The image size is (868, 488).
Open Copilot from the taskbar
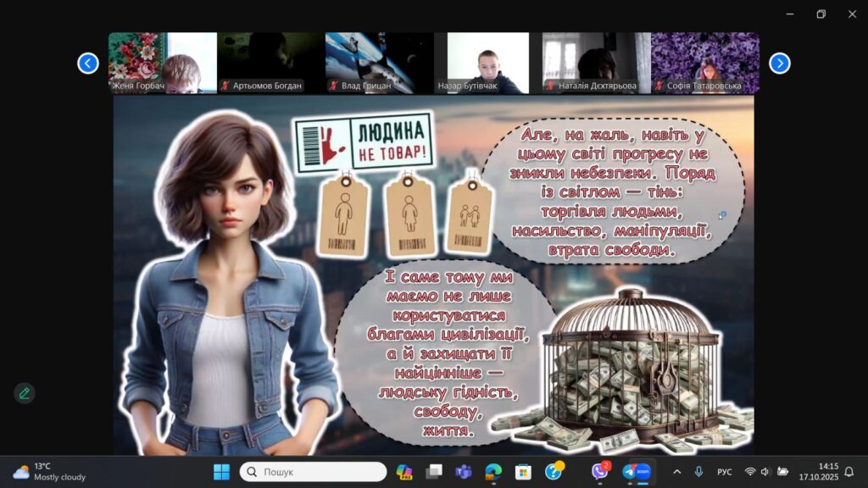pos(404,472)
